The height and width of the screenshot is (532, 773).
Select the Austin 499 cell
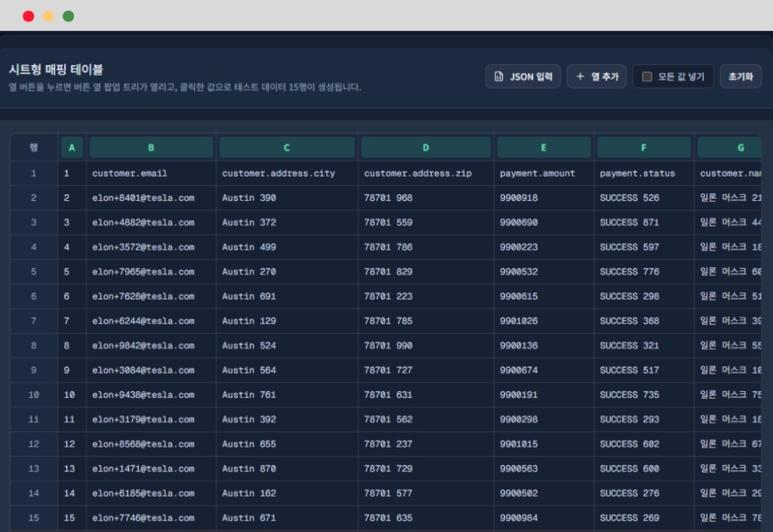(x=287, y=247)
